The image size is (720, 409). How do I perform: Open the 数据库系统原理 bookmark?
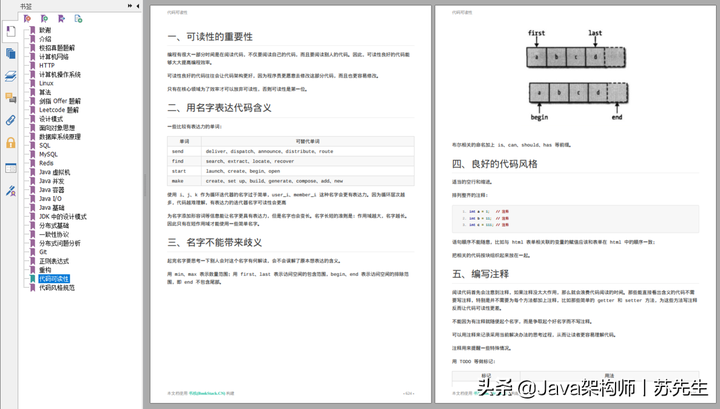(60, 137)
